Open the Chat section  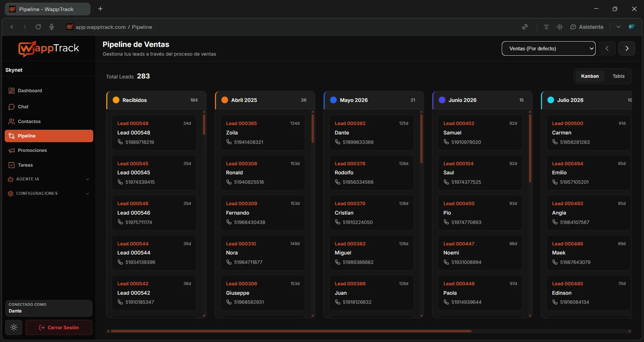point(49,107)
